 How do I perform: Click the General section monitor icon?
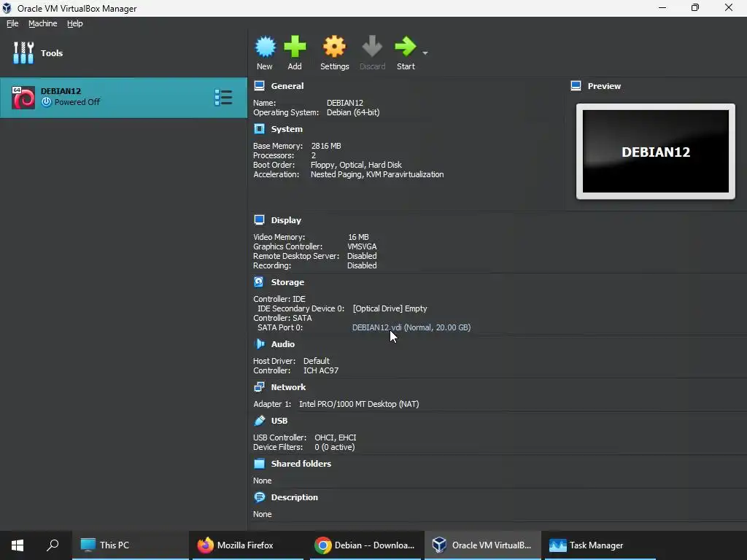pyautogui.click(x=259, y=86)
